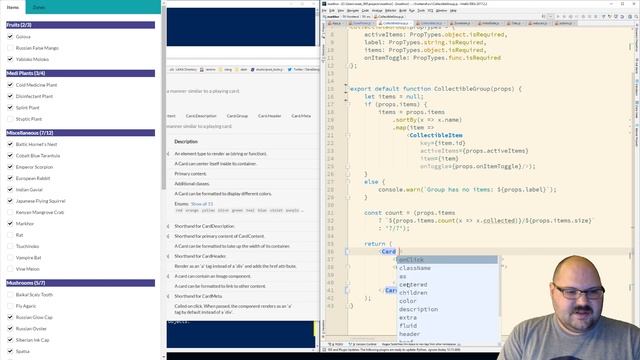The height and width of the screenshot is (360, 640).
Task: Pick description from the completion list
Action: (x=447, y=309)
